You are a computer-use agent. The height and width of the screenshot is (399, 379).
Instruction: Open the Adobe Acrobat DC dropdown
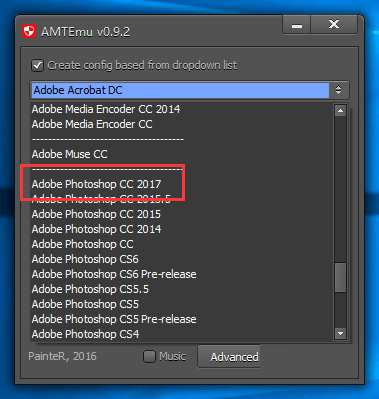pyautogui.click(x=189, y=90)
